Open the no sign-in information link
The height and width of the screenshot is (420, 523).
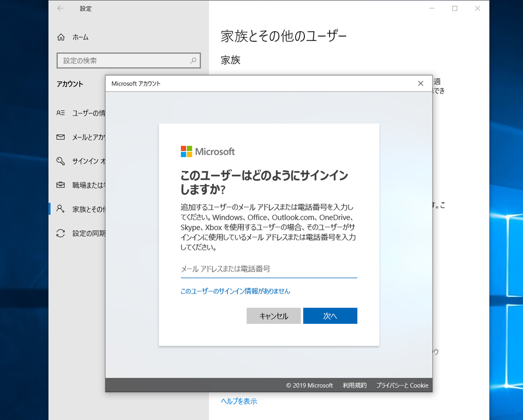[235, 291]
